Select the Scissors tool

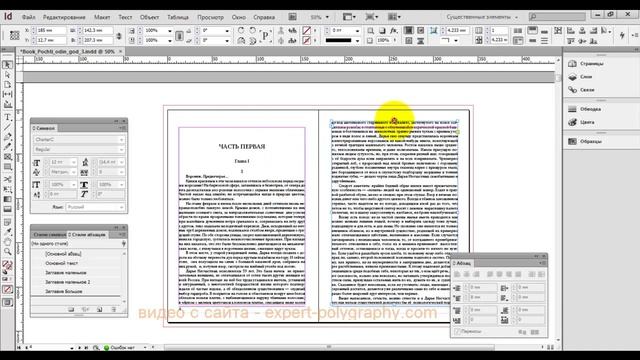coord(7,179)
